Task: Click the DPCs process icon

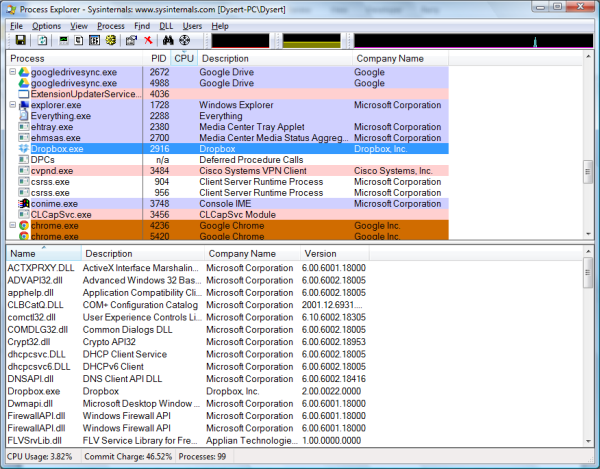Action: [x=24, y=160]
